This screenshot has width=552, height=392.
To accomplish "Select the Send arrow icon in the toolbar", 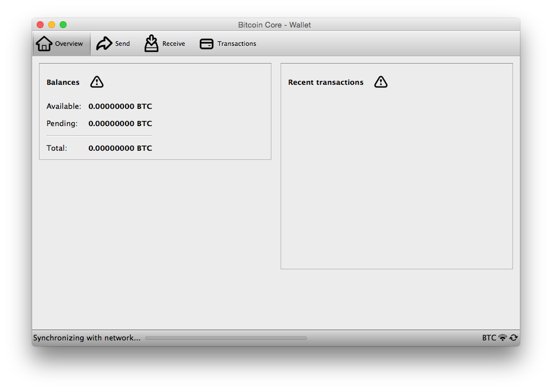I will coord(105,42).
